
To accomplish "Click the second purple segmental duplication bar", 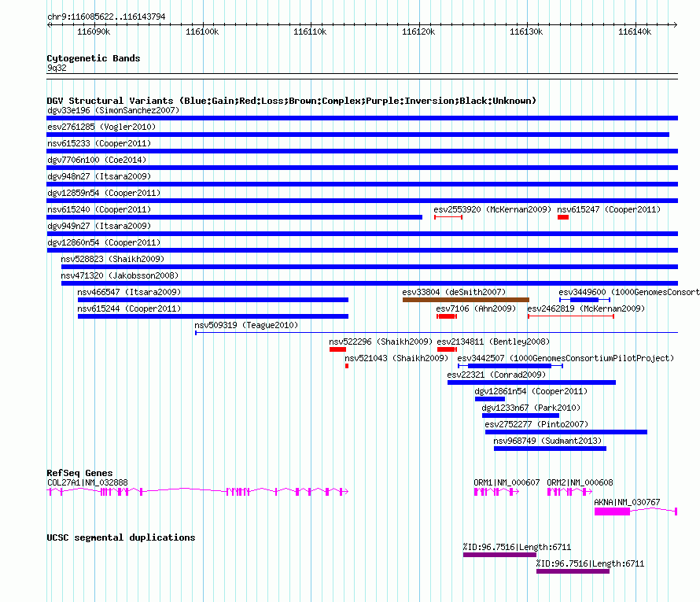I will 573,571.
